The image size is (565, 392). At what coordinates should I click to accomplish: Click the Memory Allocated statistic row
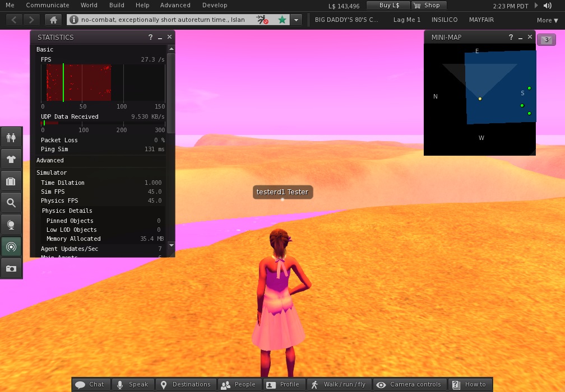tap(105, 239)
